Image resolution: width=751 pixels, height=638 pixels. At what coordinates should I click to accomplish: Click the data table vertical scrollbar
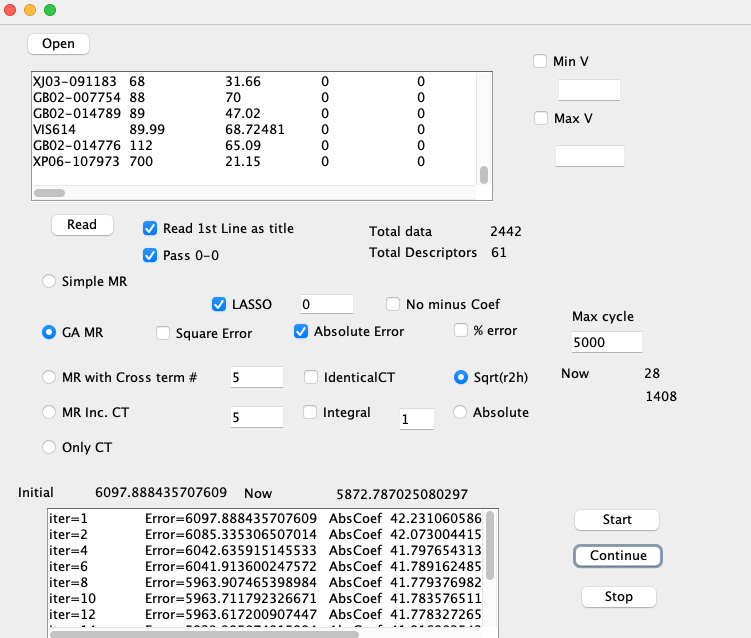(484, 175)
